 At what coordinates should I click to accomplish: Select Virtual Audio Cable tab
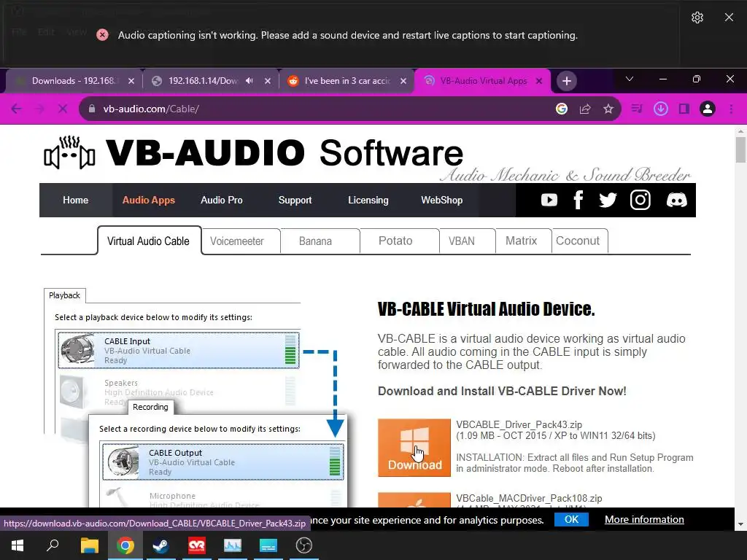click(148, 241)
